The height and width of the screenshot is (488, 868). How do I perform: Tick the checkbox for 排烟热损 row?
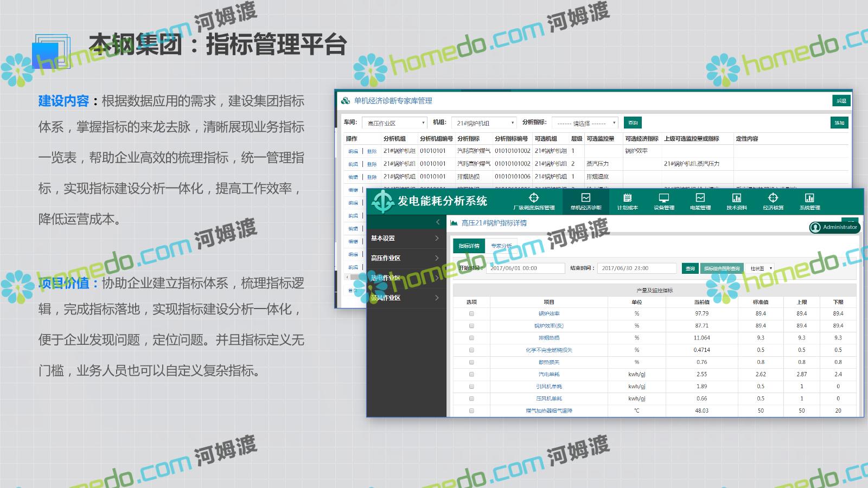471,338
